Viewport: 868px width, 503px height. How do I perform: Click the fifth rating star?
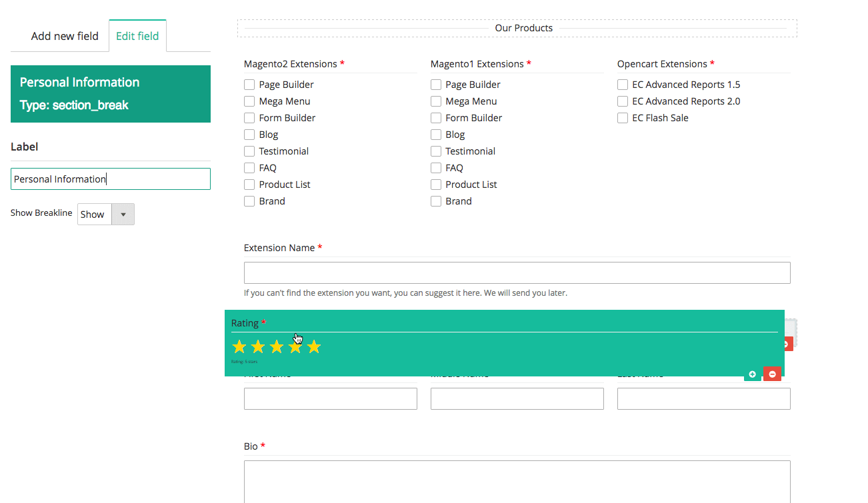(314, 346)
